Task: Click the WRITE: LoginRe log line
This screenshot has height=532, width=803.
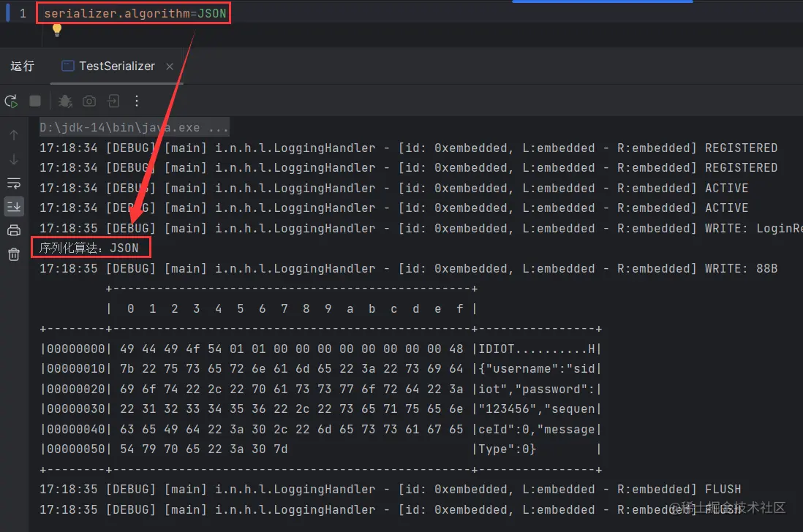Action: [x=421, y=228]
